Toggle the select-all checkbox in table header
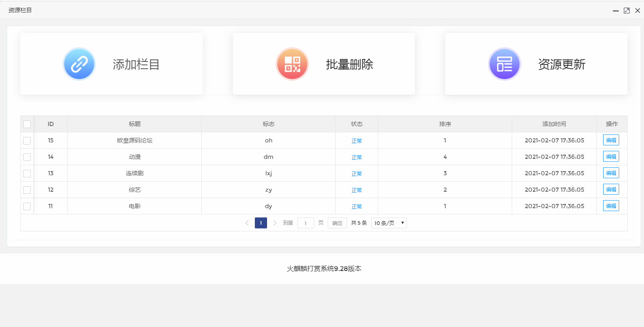 (27, 124)
